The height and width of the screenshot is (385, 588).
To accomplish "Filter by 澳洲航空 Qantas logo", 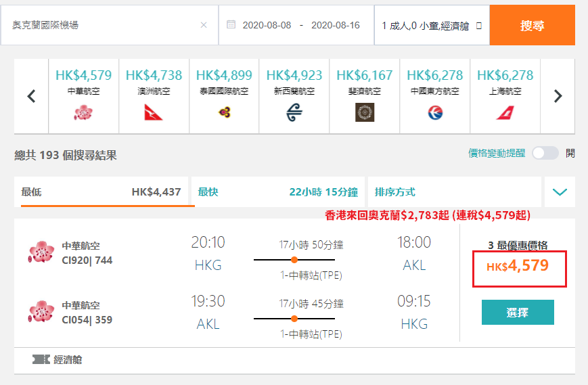I will pyautogui.click(x=154, y=112).
